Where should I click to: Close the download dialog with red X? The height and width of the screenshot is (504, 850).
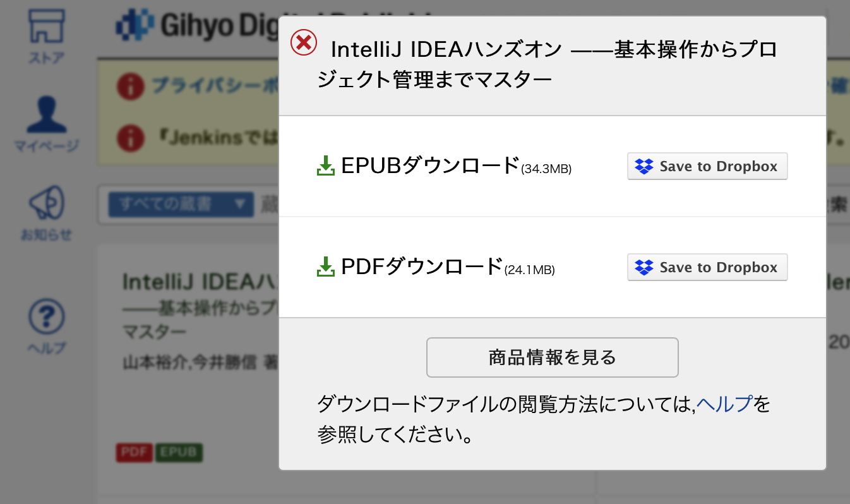coord(304,42)
